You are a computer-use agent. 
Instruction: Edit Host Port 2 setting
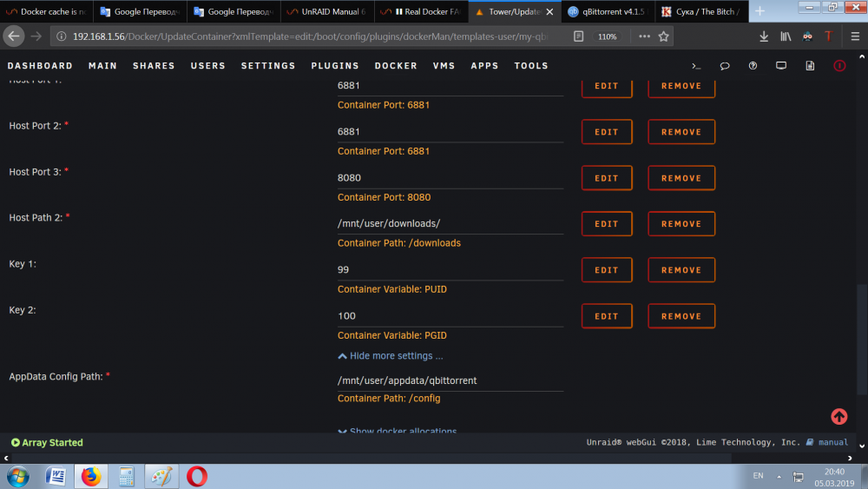click(607, 132)
